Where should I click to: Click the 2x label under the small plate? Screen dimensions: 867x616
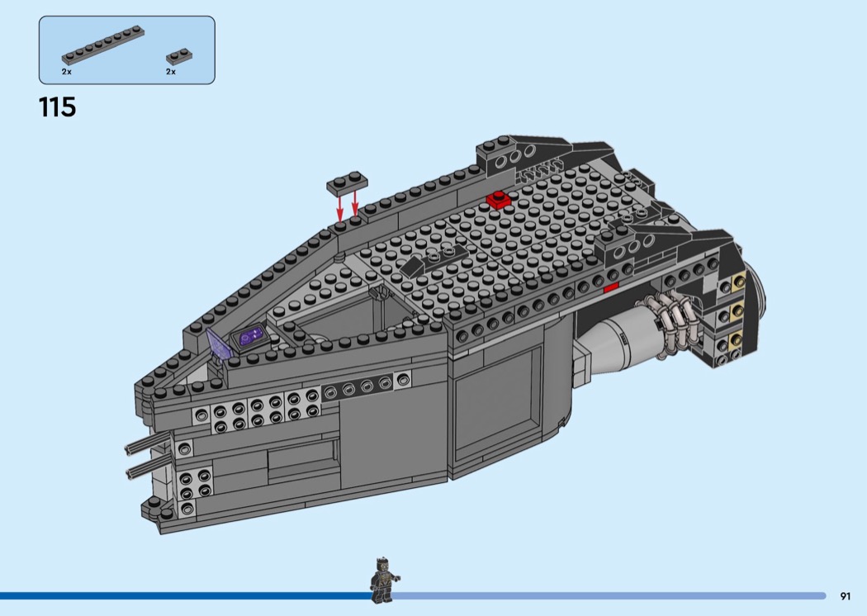tap(171, 72)
